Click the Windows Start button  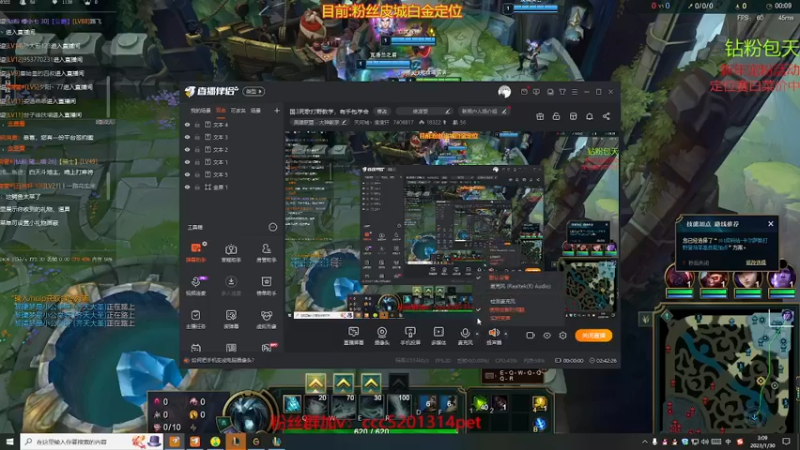[x=10, y=442]
